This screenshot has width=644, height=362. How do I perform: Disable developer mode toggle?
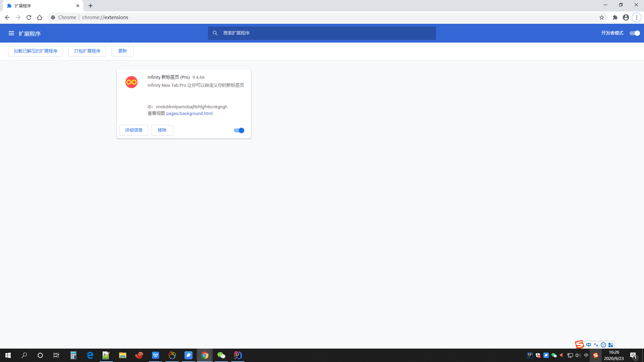(635, 33)
